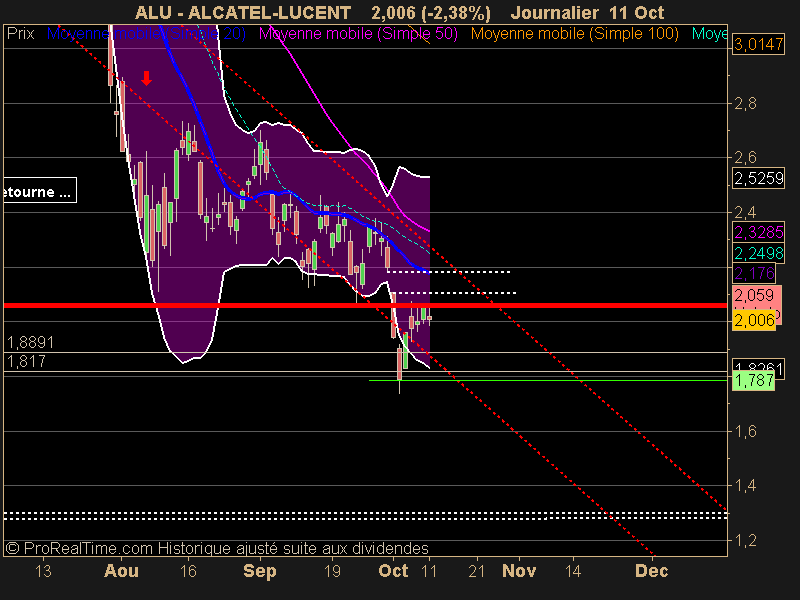Select the 'etourne ...' annotation text box
The width and height of the screenshot is (800, 600).
[x=40, y=190]
